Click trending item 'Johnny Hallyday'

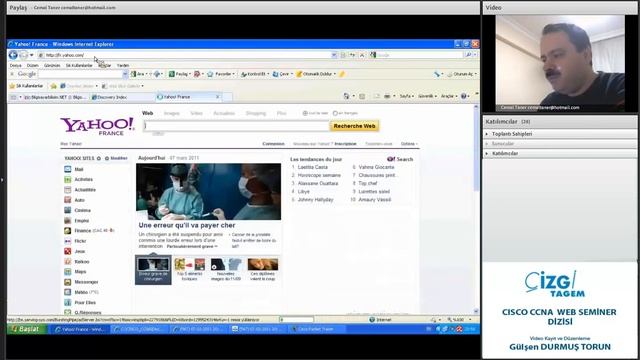coord(316,200)
